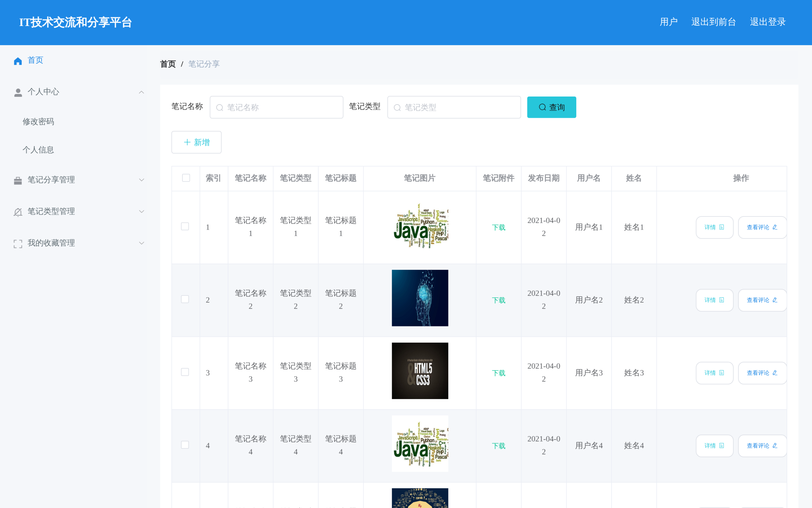Collapse the 个人中心 menu via its chevron

[141, 92]
